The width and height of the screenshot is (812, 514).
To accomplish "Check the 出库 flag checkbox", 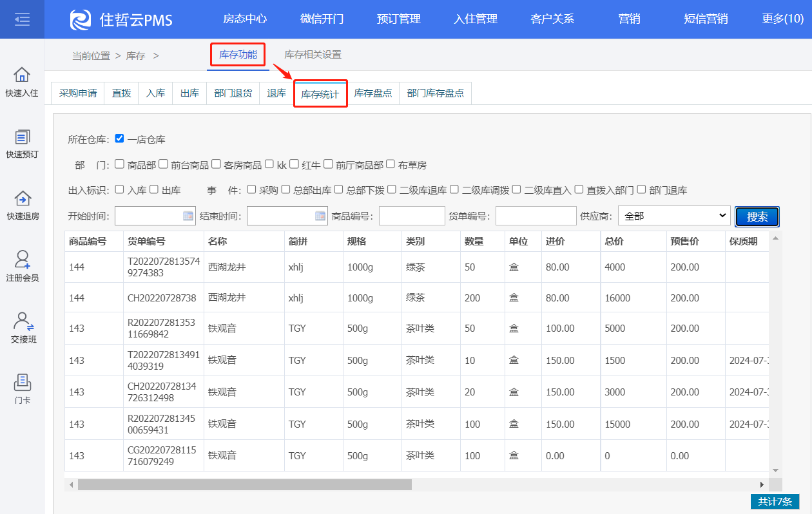I will [x=153, y=189].
